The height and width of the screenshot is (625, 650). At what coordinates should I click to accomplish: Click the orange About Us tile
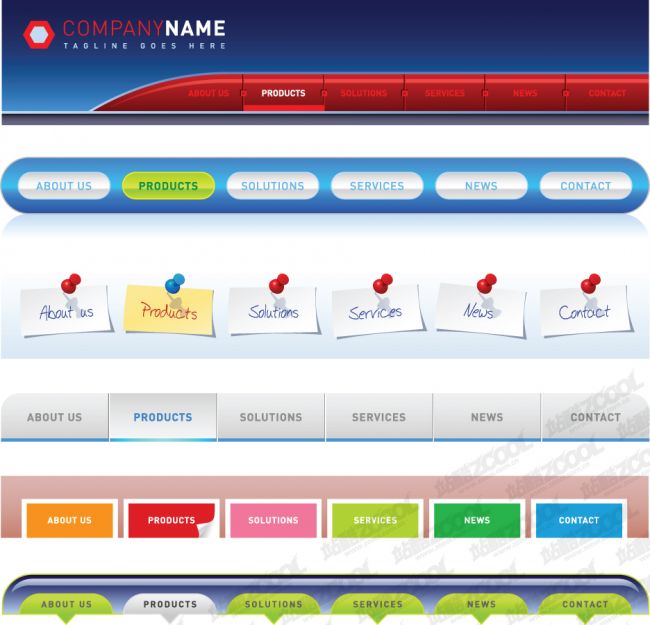69,520
